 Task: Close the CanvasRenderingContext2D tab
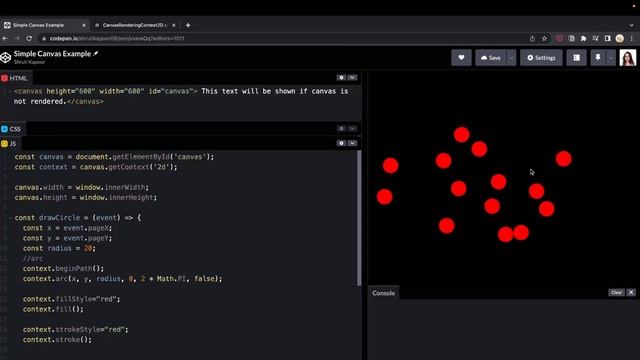click(174, 25)
